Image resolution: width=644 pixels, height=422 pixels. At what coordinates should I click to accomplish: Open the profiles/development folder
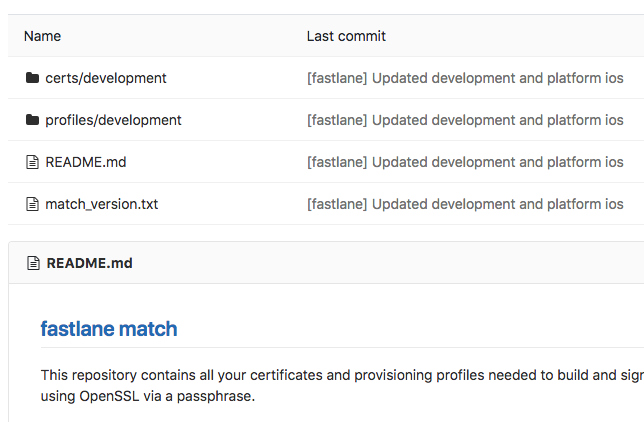coord(113,120)
